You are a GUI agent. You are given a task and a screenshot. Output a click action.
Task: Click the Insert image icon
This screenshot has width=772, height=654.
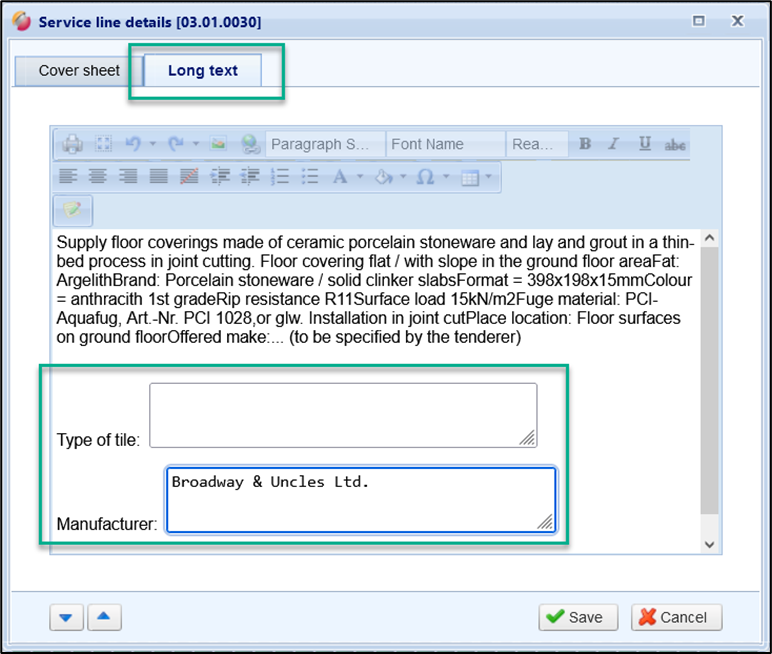(x=218, y=144)
